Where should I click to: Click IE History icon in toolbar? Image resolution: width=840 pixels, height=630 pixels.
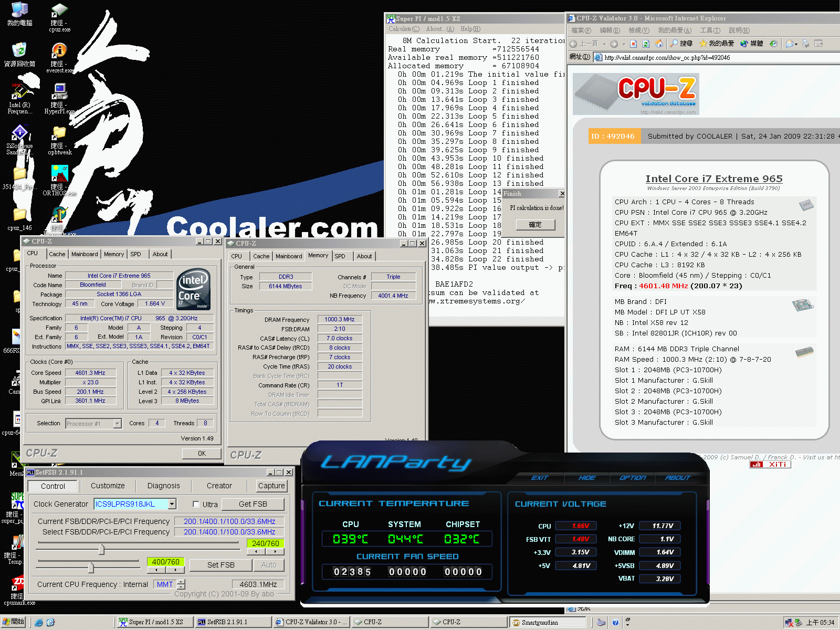pyautogui.click(x=773, y=44)
